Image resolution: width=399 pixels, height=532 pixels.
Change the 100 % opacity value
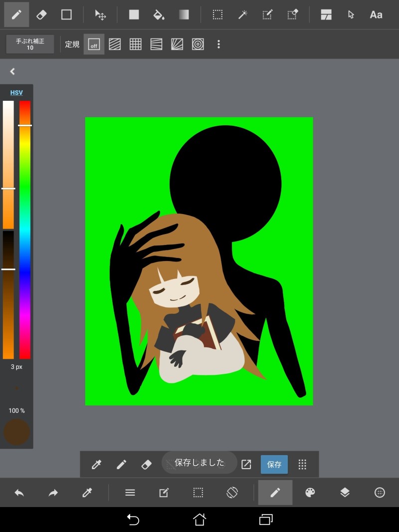click(x=16, y=411)
